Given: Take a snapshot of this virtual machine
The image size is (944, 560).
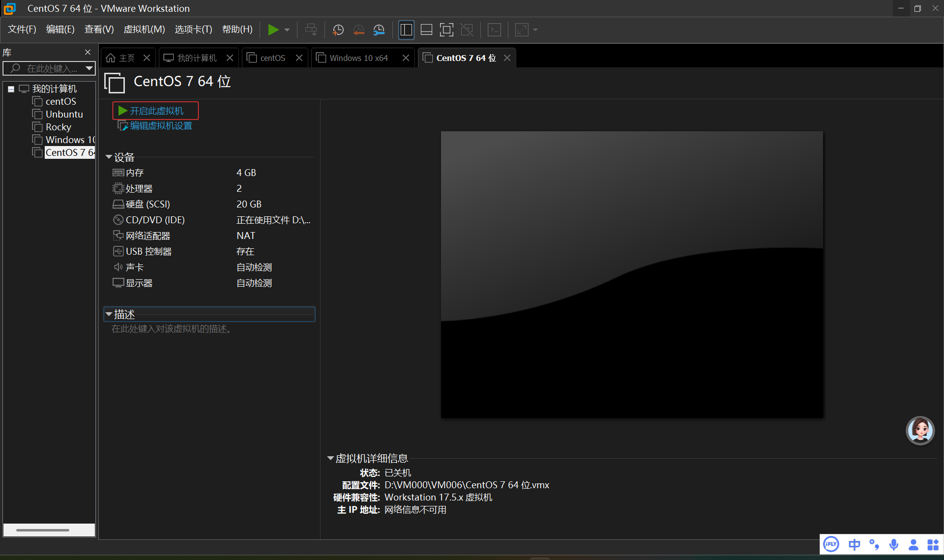Looking at the screenshot, I should click(x=338, y=30).
